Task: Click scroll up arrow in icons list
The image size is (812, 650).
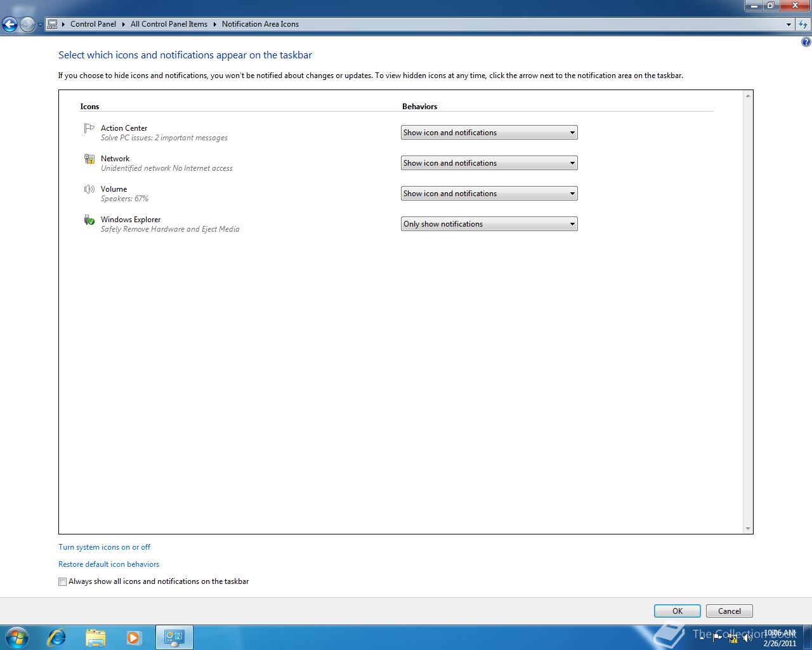Action: click(748, 96)
